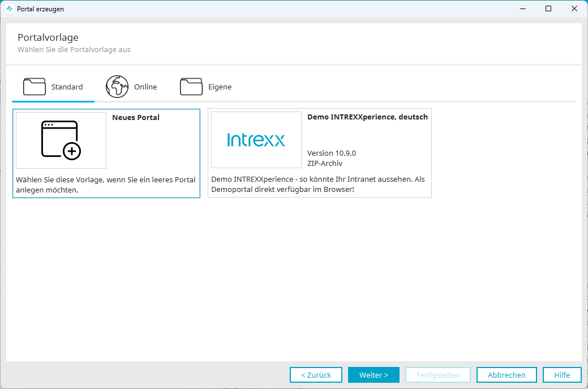The width and height of the screenshot is (588, 389).
Task: Go back with the "< Zurück" button
Action: [x=316, y=375]
